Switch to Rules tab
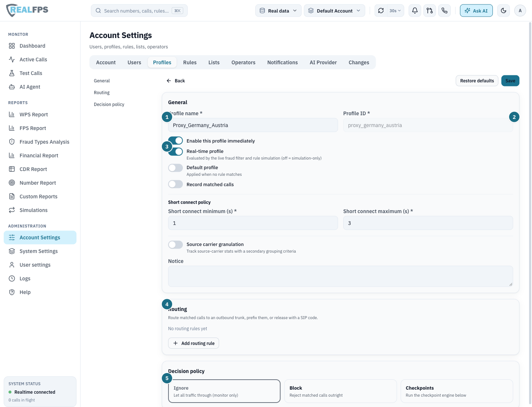The height and width of the screenshot is (407, 532). 190,62
